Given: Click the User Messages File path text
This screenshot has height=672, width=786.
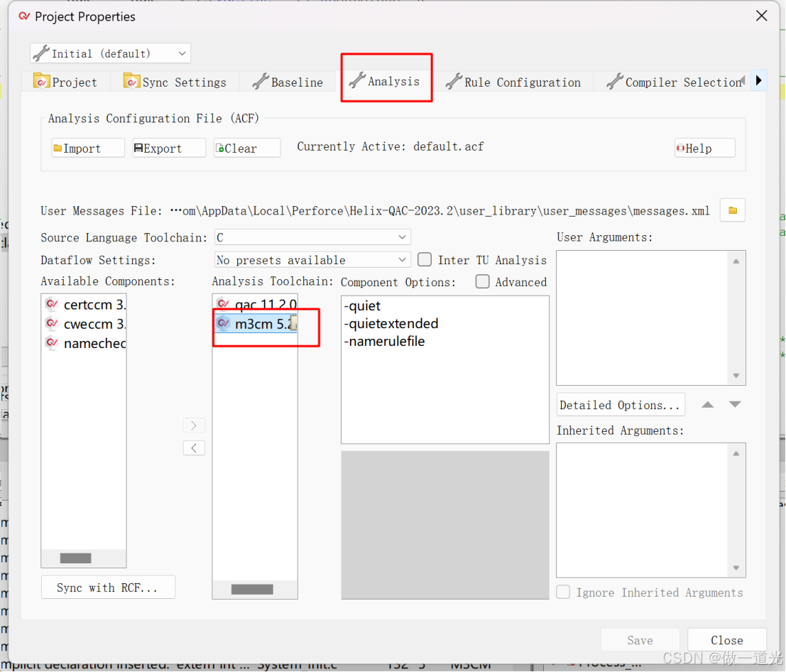Looking at the screenshot, I should 440,211.
